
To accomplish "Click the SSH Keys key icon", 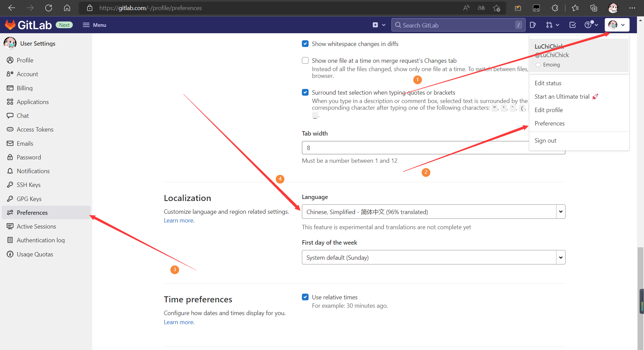I will coord(10,185).
